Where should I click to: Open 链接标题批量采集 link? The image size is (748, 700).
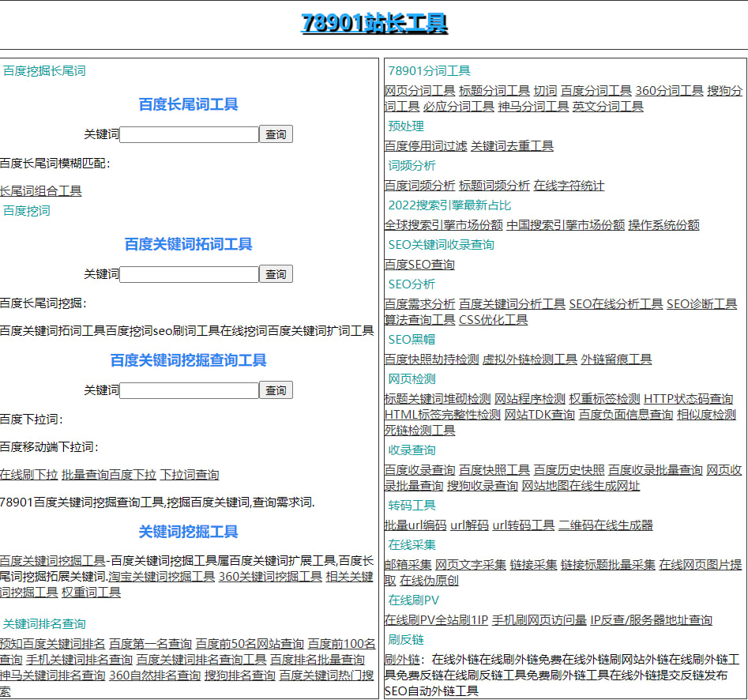pos(607,565)
